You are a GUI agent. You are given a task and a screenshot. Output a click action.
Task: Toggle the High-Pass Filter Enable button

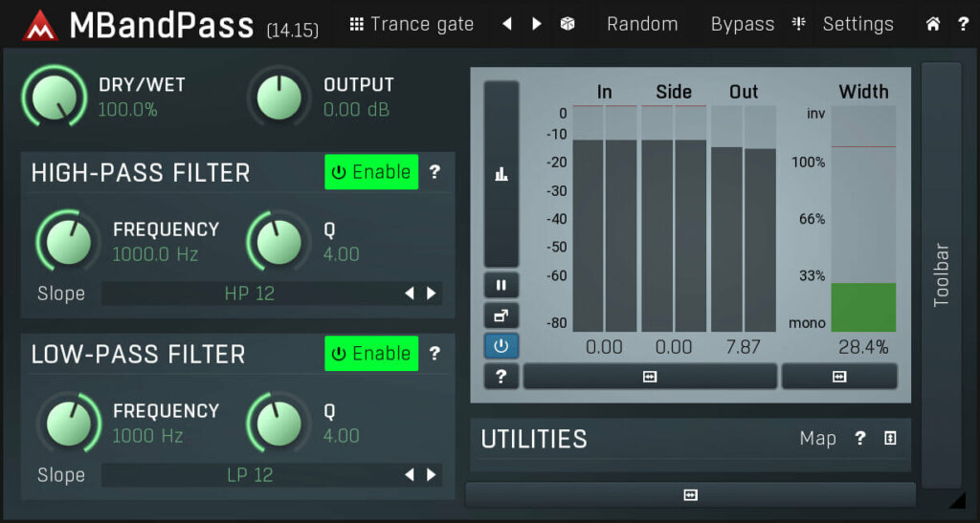[x=371, y=172]
